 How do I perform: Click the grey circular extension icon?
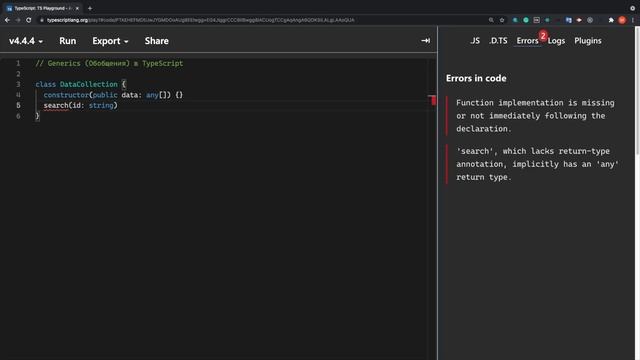click(590, 20)
